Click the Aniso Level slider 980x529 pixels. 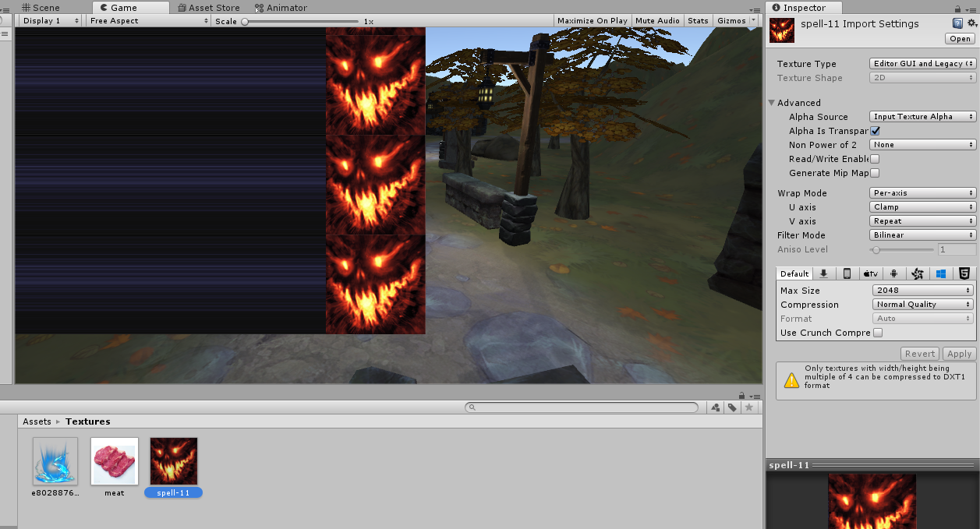tap(902, 249)
